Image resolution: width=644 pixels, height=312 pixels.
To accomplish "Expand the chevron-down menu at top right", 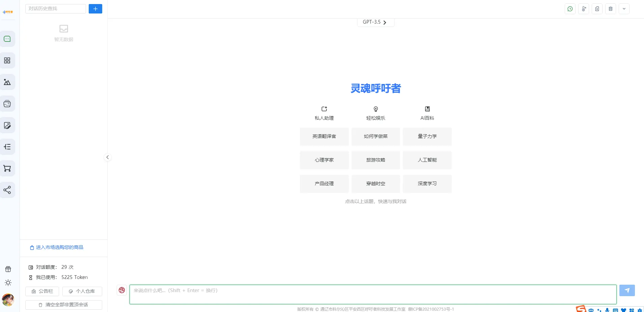I will pyautogui.click(x=624, y=9).
